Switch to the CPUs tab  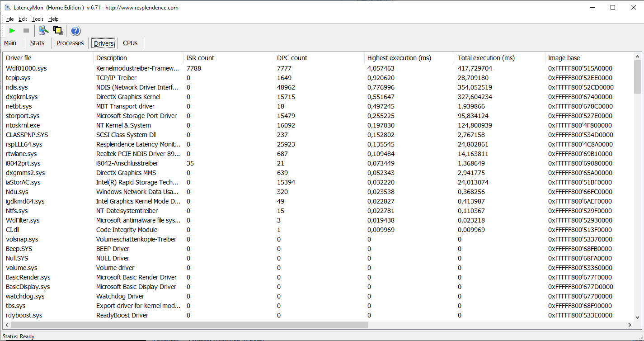click(130, 43)
